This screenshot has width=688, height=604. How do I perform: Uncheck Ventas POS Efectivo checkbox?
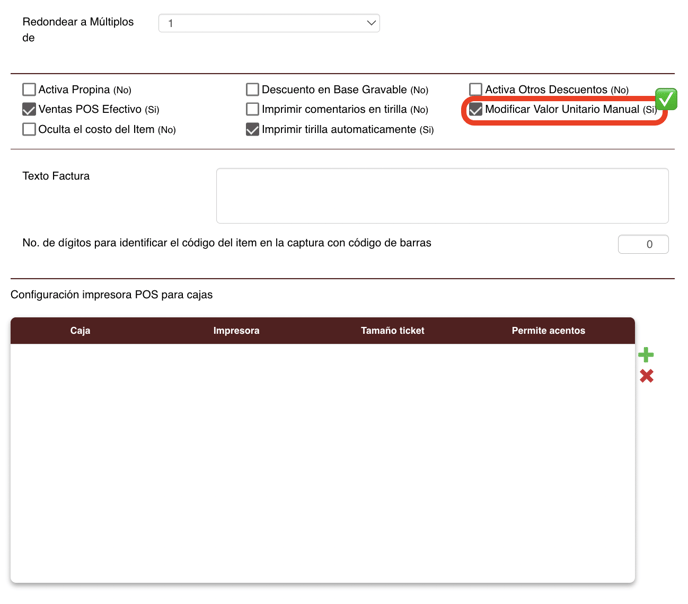click(x=29, y=109)
